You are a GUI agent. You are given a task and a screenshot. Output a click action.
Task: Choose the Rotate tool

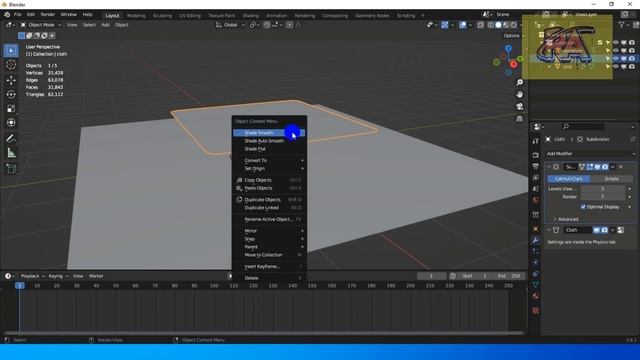click(x=11, y=94)
